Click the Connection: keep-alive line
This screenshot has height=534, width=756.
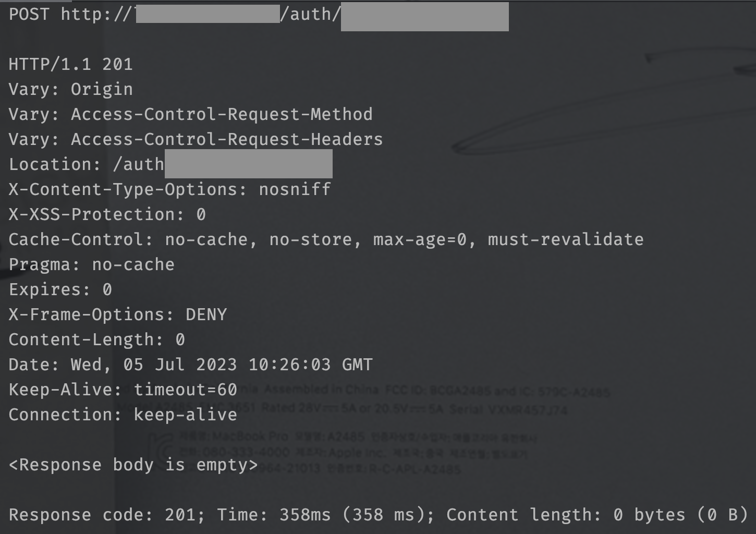tap(123, 415)
